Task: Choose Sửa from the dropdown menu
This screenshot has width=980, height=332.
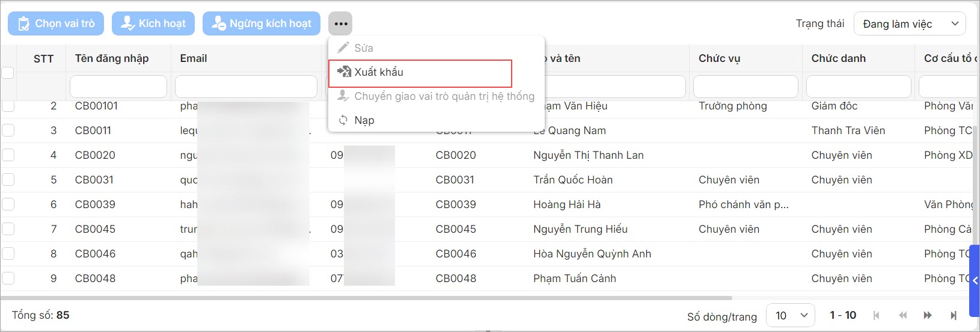Action: click(436, 48)
